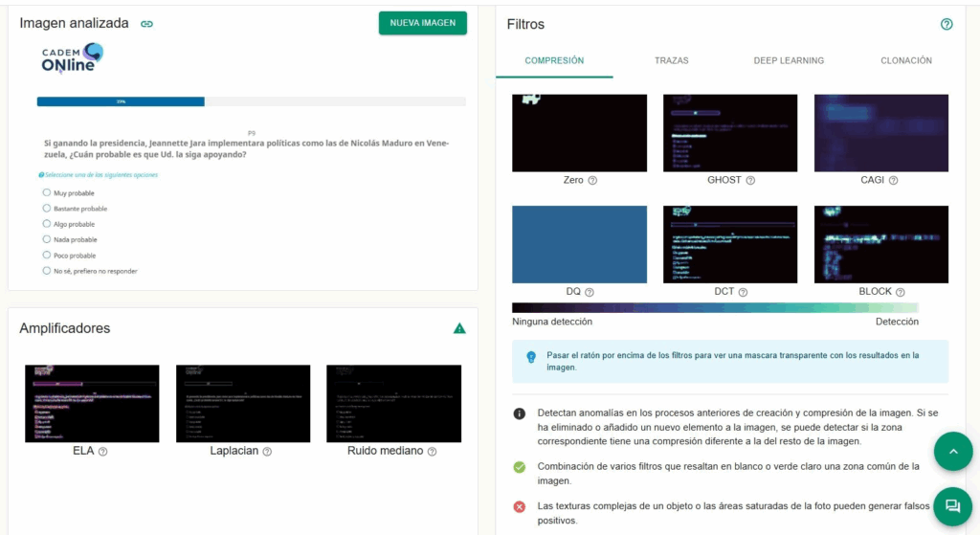
Task: Click the DQ filter result thumbnail
Action: 579,244
